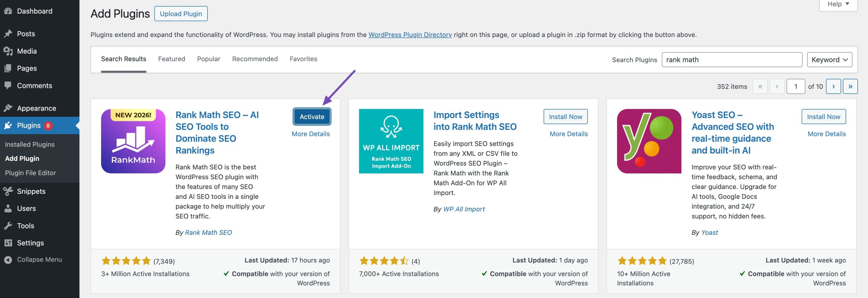Expand the Help panel dropdown
Screen dimensions: 868x298
[x=838, y=4]
